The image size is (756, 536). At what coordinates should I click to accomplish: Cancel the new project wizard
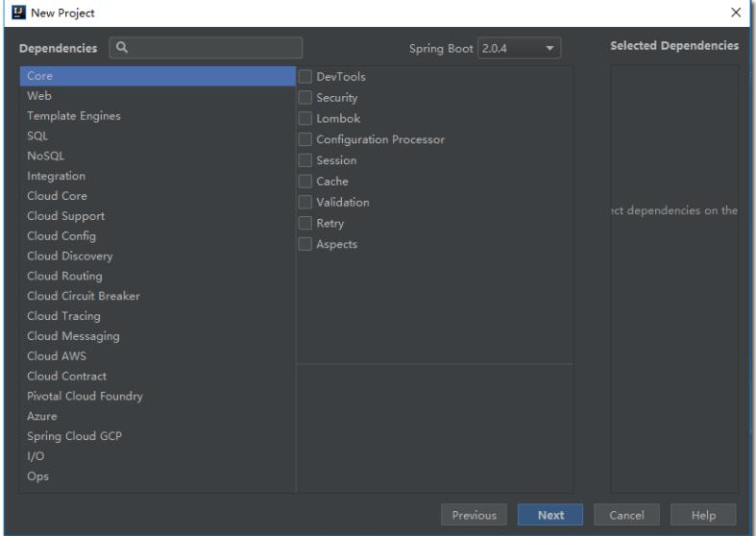coord(626,515)
